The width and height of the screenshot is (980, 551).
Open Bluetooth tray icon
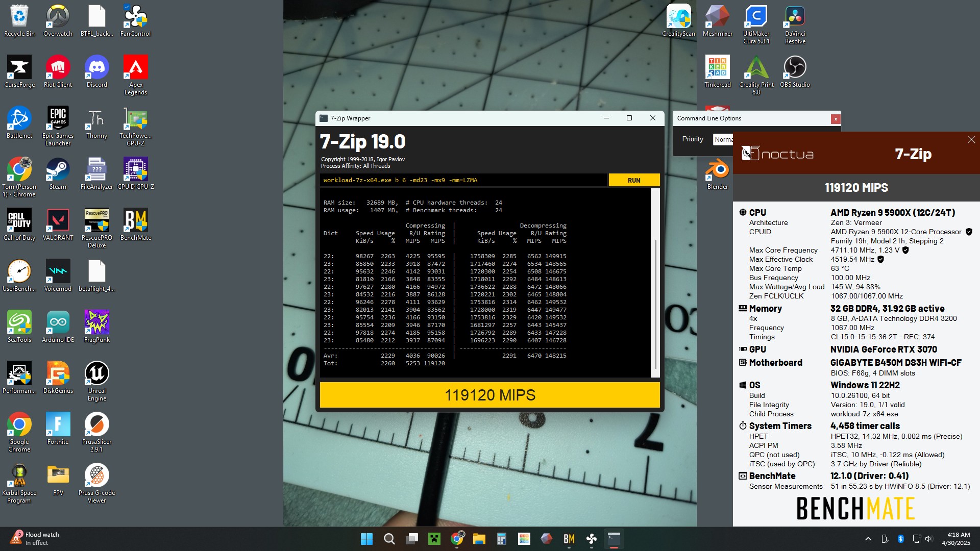pos(901,539)
